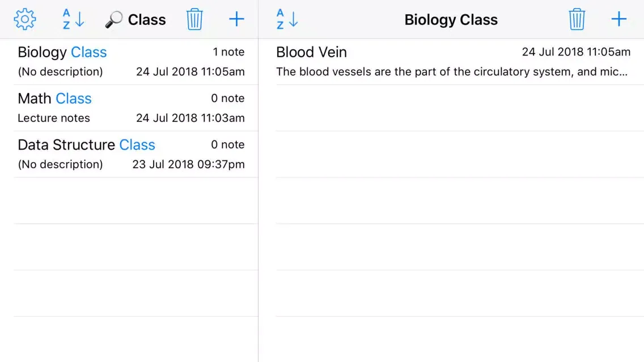Screen dimensions: 644x362
Task: Click Blood Vein note preview text
Action: (x=452, y=72)
